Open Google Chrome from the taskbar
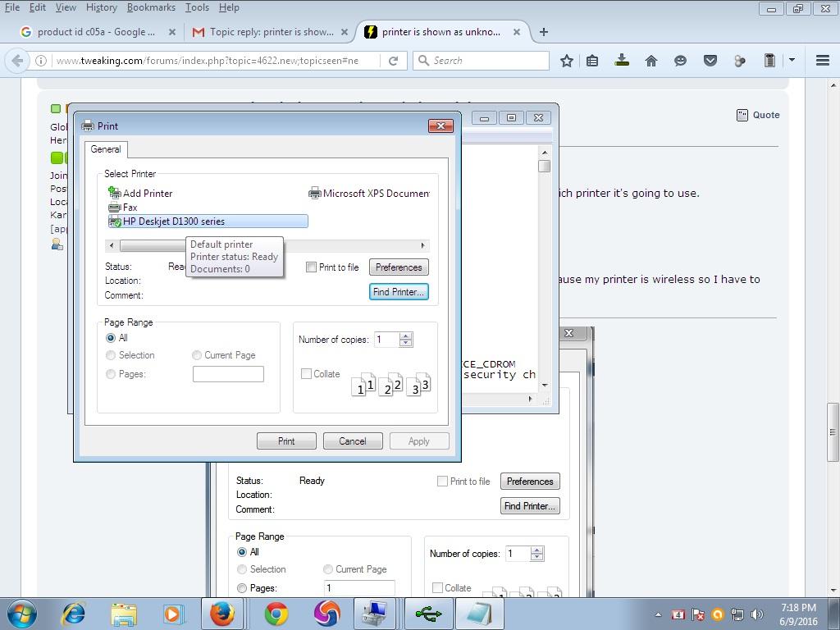Image resolution: width=840 pixels, height=630 pixels. point(276,614)
